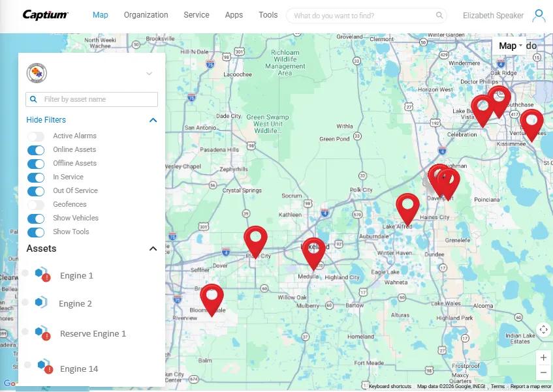Turn off the Online Assets toggle

pyautogui.click(x=36, y=150)
